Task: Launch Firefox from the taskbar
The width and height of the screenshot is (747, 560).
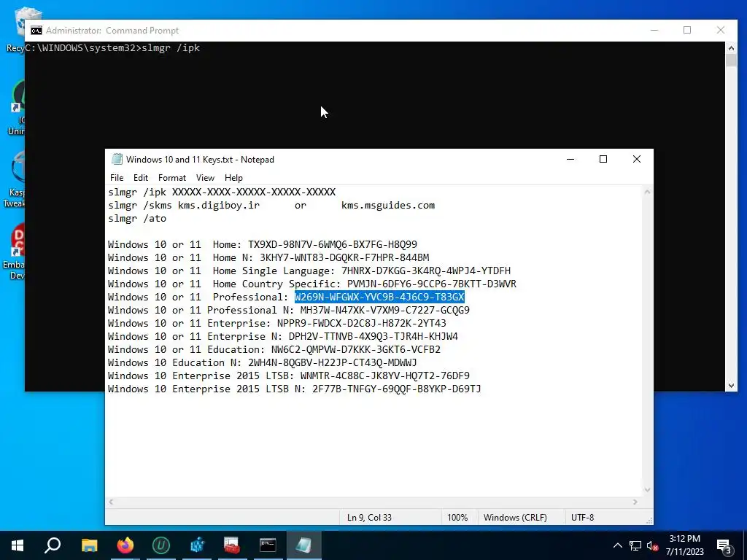Action: pos(125,545)
